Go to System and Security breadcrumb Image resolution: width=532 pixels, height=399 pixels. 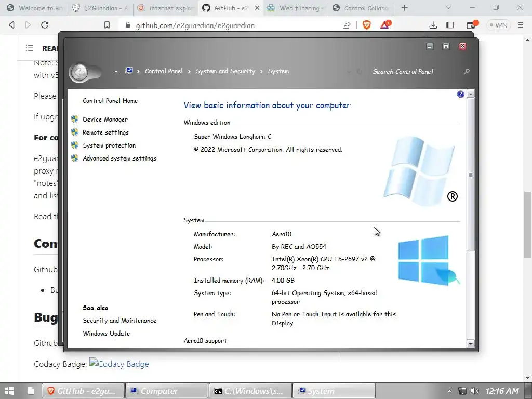point(225,71)
